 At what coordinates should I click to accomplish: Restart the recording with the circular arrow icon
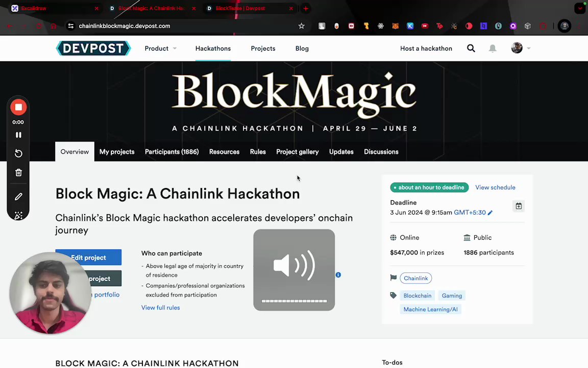pos(18,153)
